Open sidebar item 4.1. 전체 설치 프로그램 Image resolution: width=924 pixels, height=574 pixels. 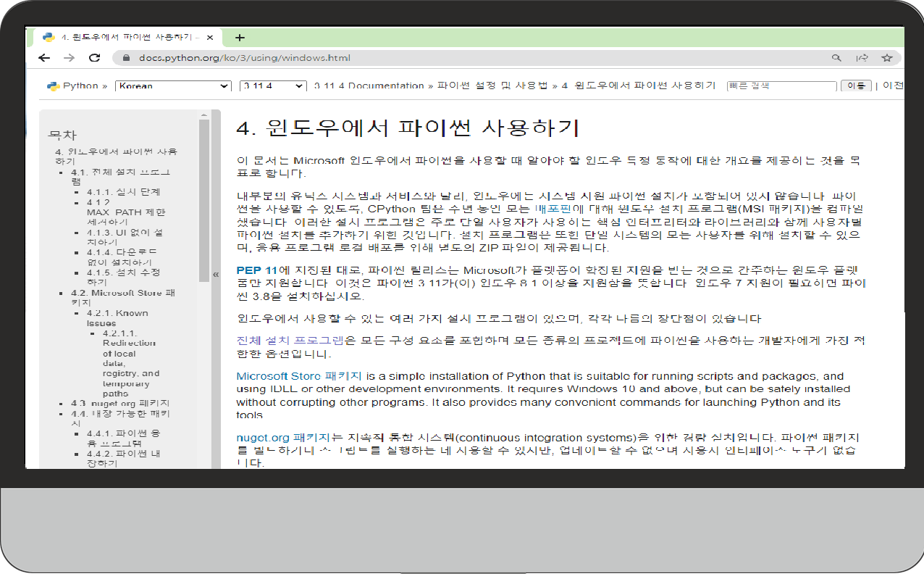120,177
